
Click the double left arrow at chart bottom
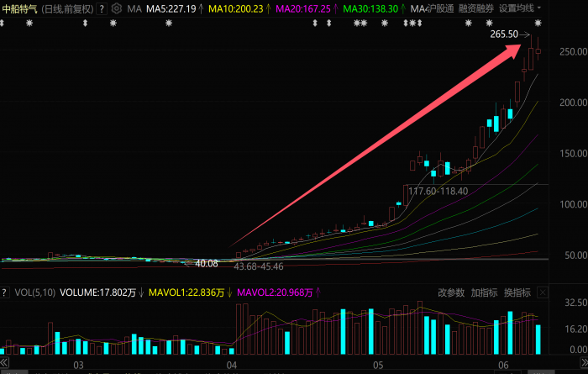coord(4,363)
